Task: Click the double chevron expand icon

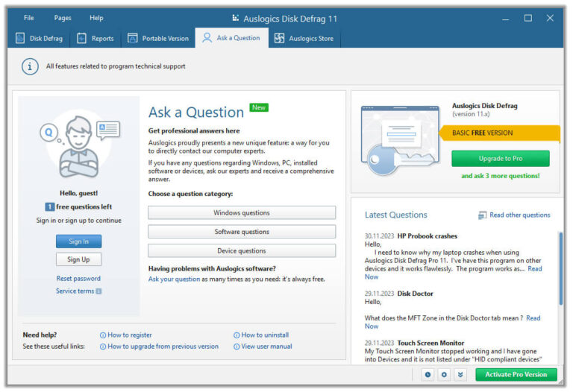Action: pos(460,375)
